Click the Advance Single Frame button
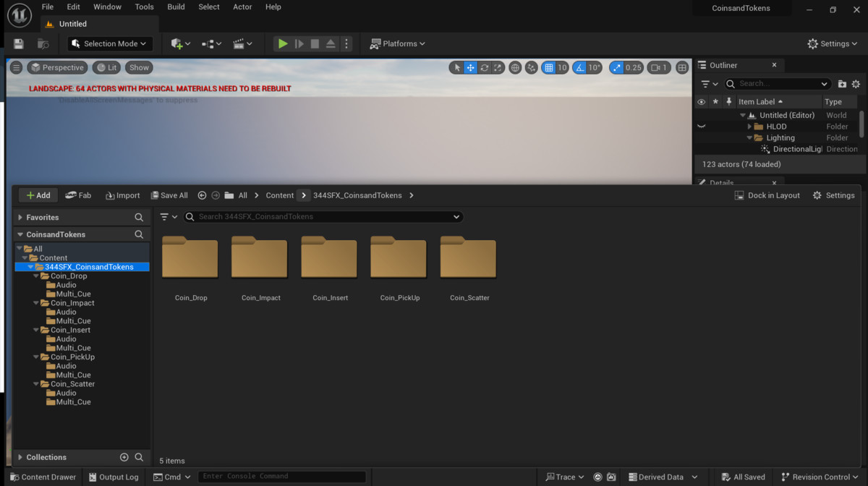 [x=299, y=44]
